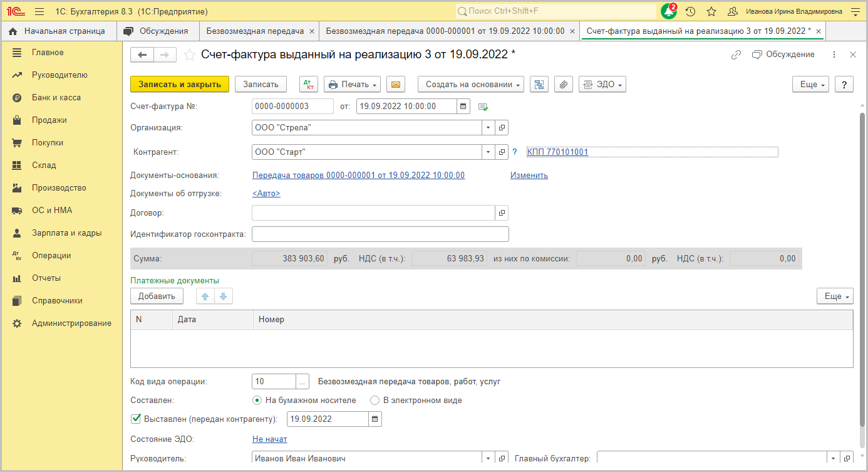Show Дт/Кт postings icon
868x472 pixels.
click(x=309, y=85)
